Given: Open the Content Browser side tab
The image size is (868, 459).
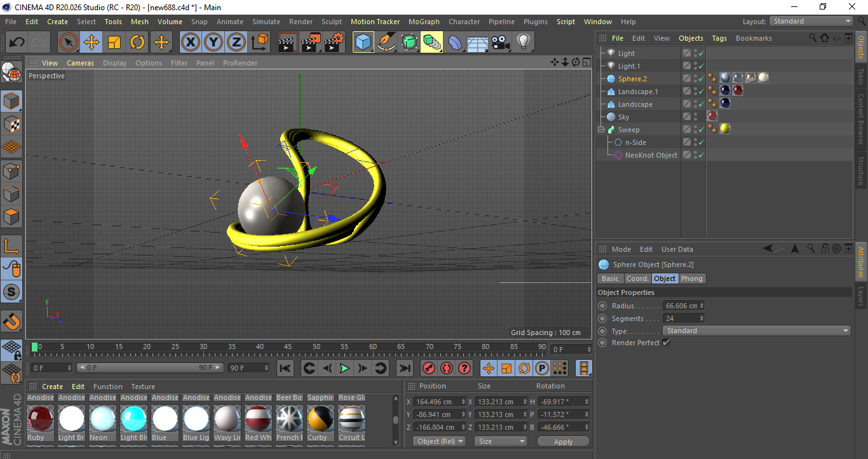Looking at the screenshot, I should click(x=861, y=118).
